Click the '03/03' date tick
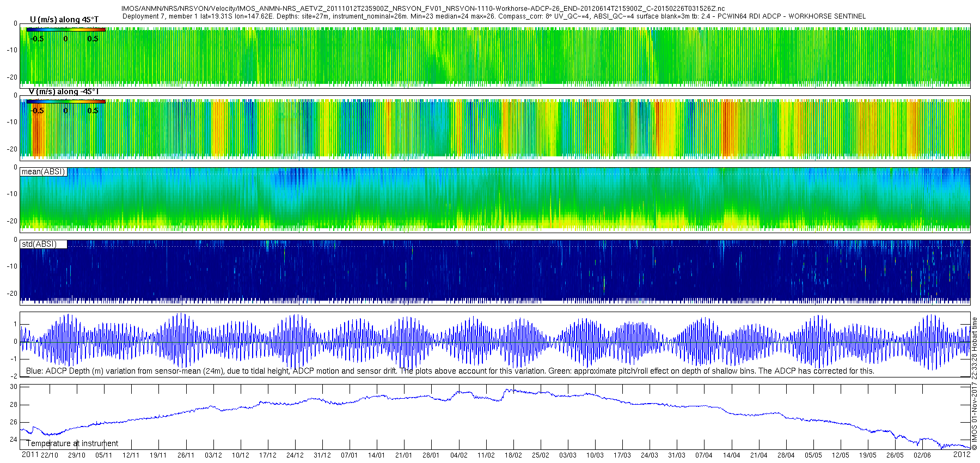This screenshot has width=980, height=463. [568, 455]
